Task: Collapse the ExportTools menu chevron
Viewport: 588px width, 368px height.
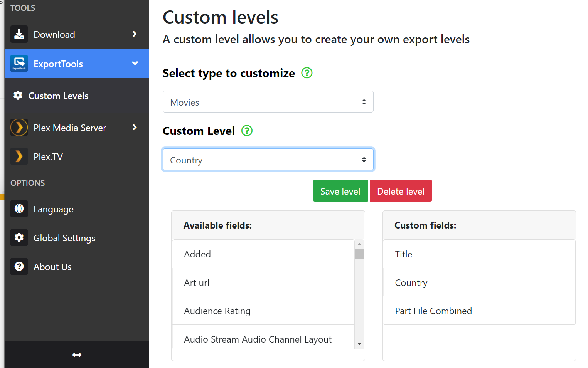Action: pyautogui.click(x=135, y=63)
